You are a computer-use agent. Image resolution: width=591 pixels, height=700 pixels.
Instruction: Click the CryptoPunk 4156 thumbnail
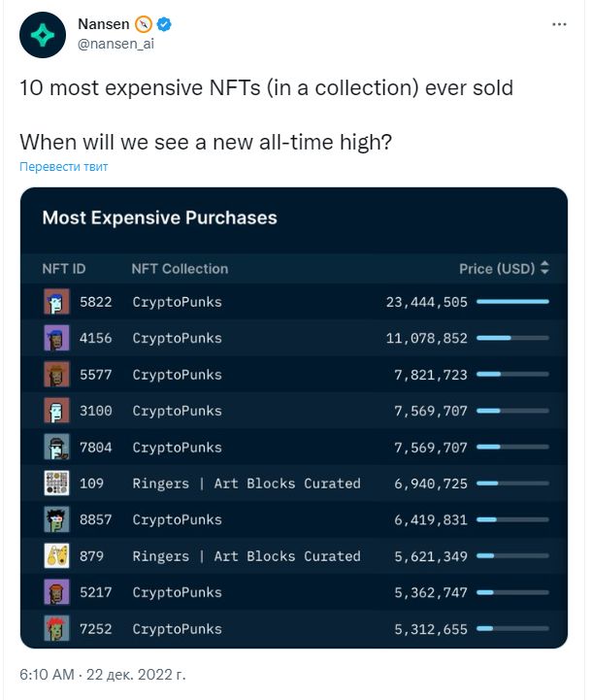[56, 338]
